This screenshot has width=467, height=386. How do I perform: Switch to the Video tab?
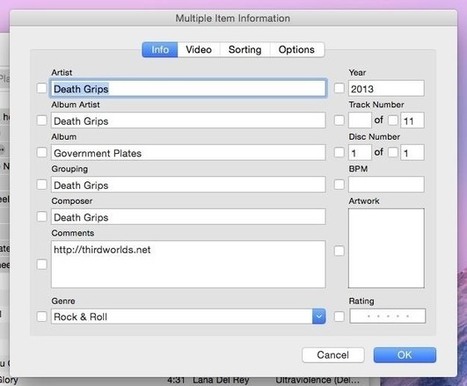click(199, 50)
